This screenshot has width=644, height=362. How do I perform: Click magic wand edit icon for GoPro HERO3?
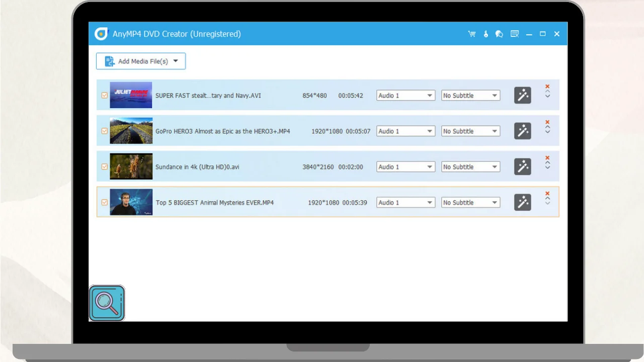coord(522,131)
